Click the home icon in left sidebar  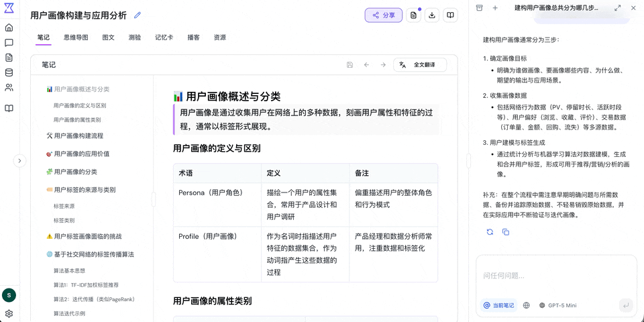pos(9,28)
